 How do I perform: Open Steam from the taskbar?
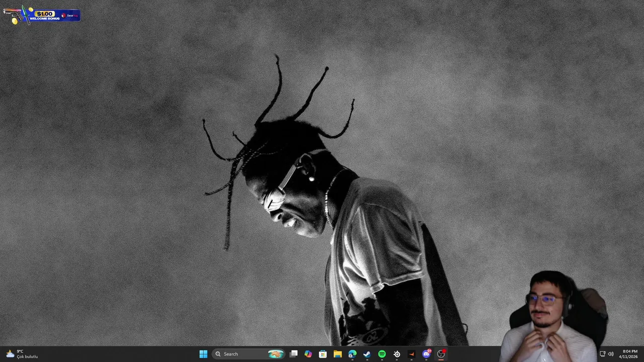(x=367, y=354)
